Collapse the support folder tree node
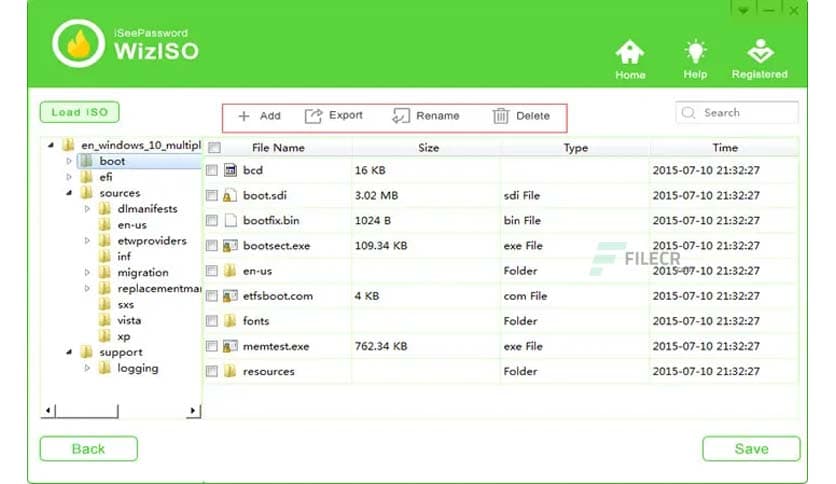 [69, 352]
